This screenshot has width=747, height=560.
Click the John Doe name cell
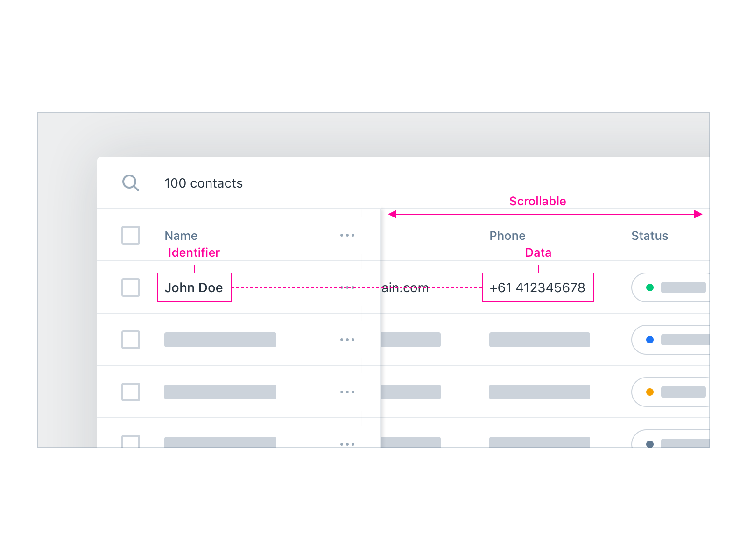tap(194, 287)
